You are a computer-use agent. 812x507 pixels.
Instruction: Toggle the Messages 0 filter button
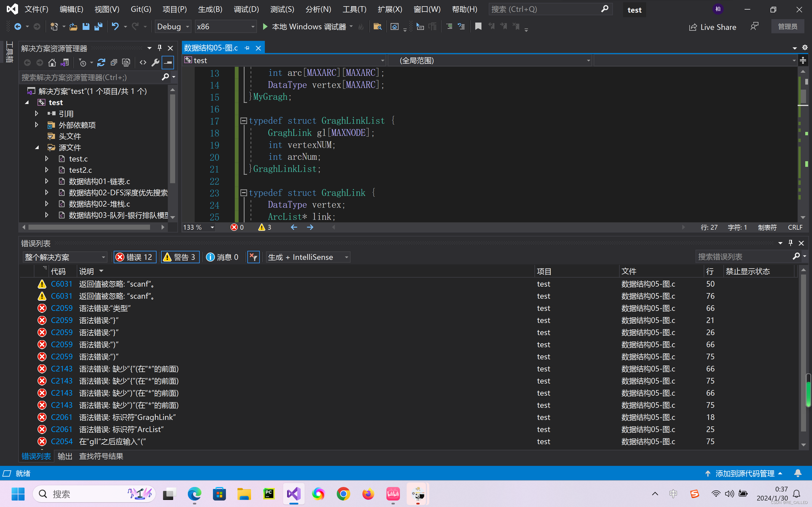(222, 257)
